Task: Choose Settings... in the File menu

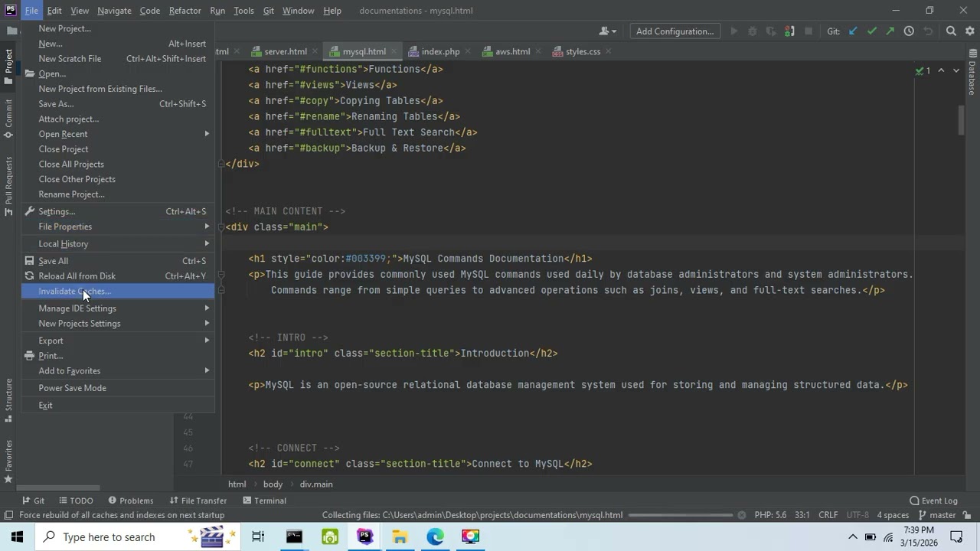Action: click(x=118, y=211)
